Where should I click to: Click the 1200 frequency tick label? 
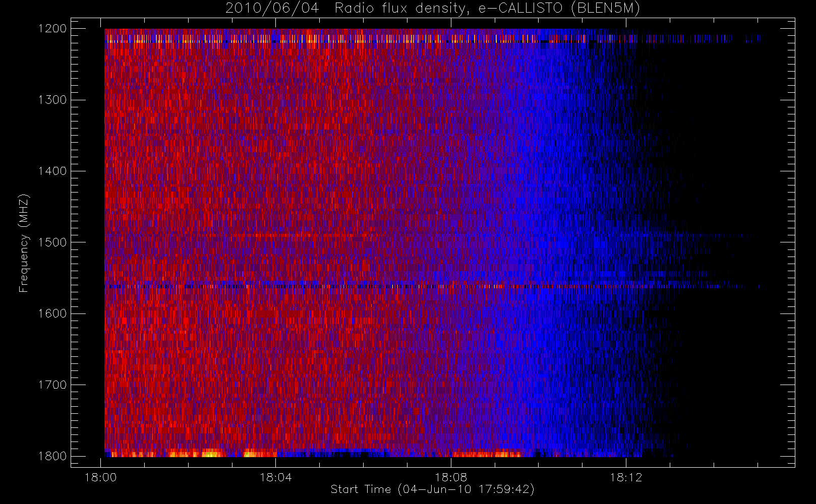click(x=52, y=29)
